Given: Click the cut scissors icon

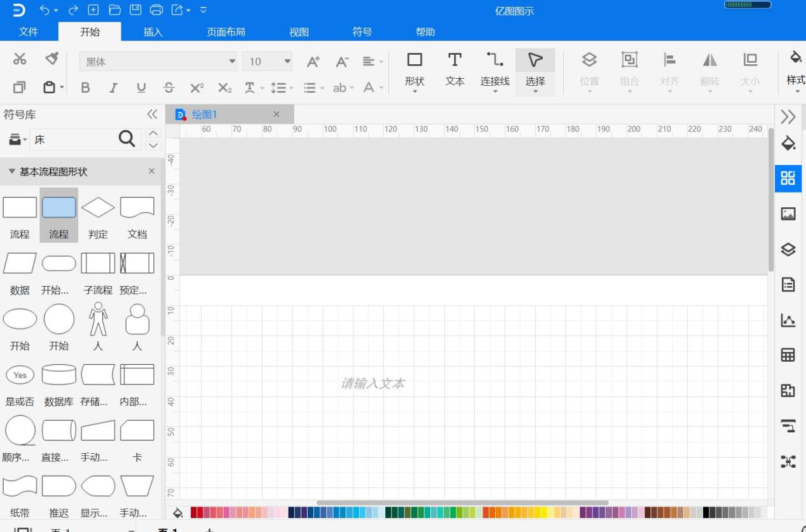Looking at the screenshot, I should (x=20, y=59).
